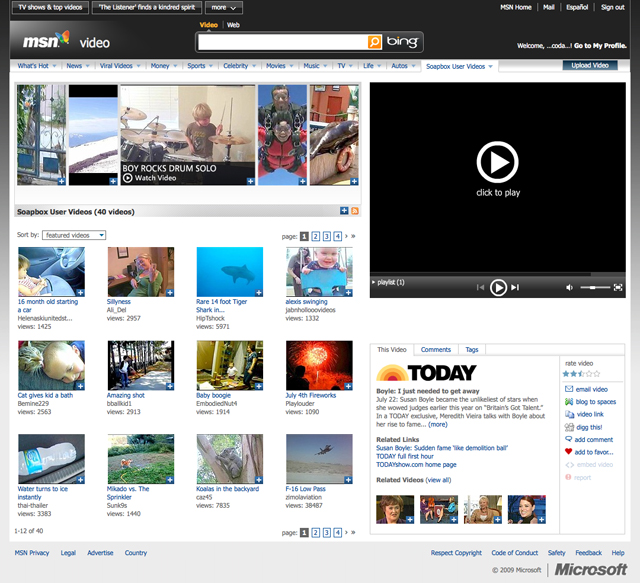Expand the Viral Videos dropdown arrow
Screen dimensions: 640x583
pos(138,66)
